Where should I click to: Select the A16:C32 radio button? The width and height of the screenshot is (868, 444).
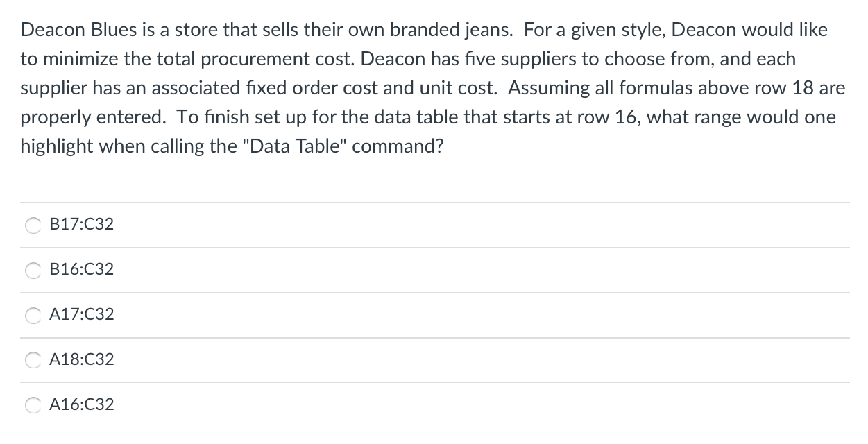(x=33, y=406)
